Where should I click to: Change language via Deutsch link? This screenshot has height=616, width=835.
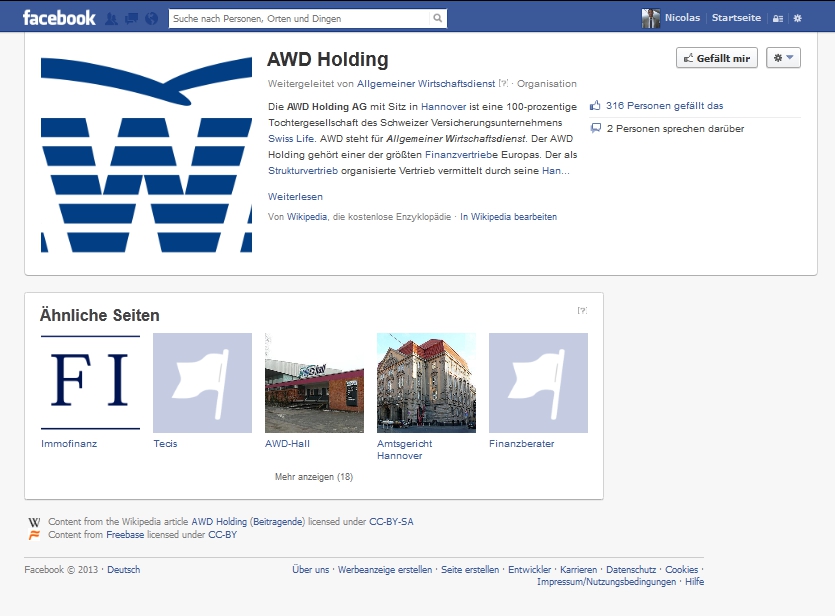(x=124, y=569)
